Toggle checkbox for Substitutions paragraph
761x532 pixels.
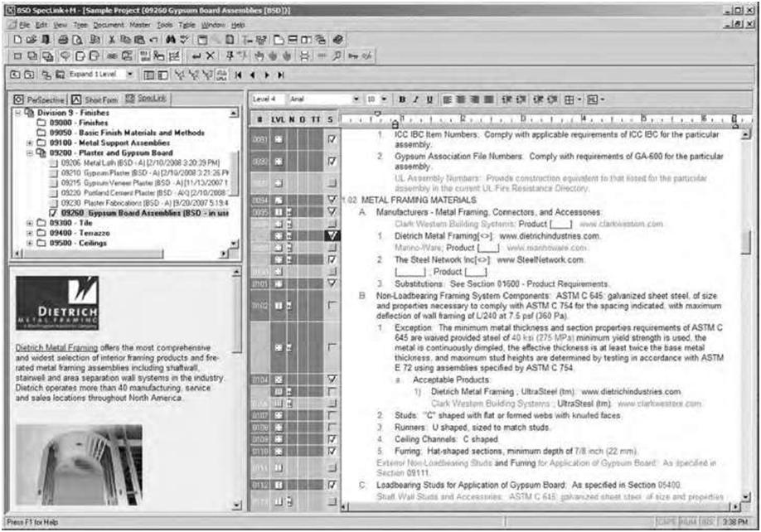[332, 283]
